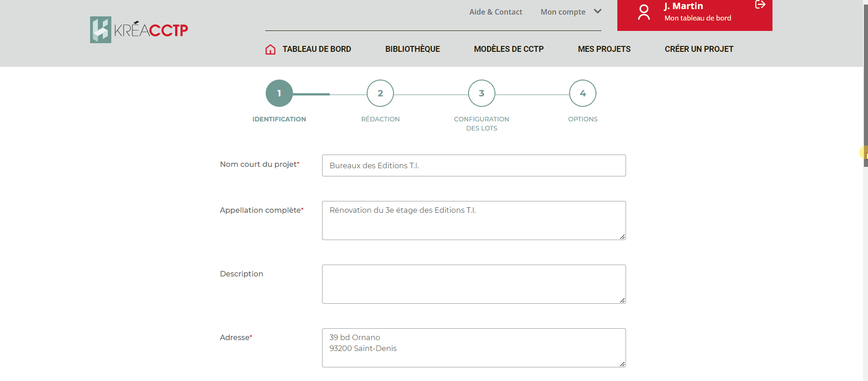Image resolution: width=868 pixels, height=381 pixels.
Task: Click into the empty Description box
Action: 474,284
